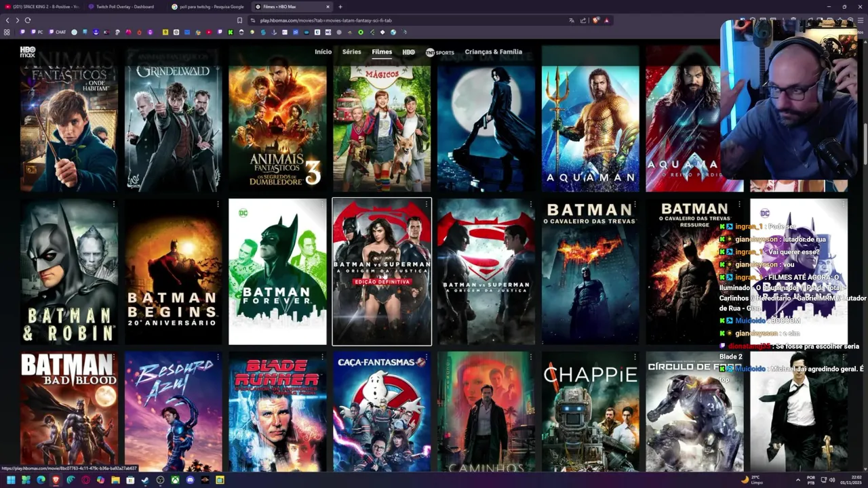Close the Filmes • HBO Max tab

pyautogui.click(x=328, y=7)
